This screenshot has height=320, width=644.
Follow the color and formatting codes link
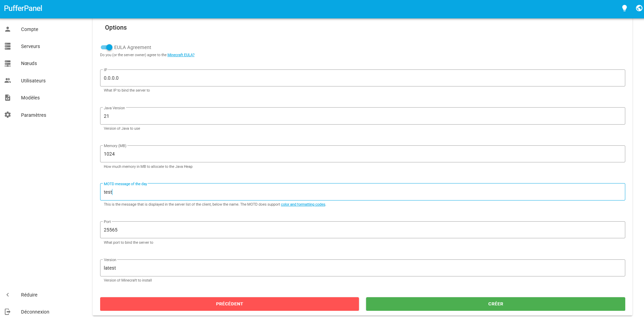point(303,205)
